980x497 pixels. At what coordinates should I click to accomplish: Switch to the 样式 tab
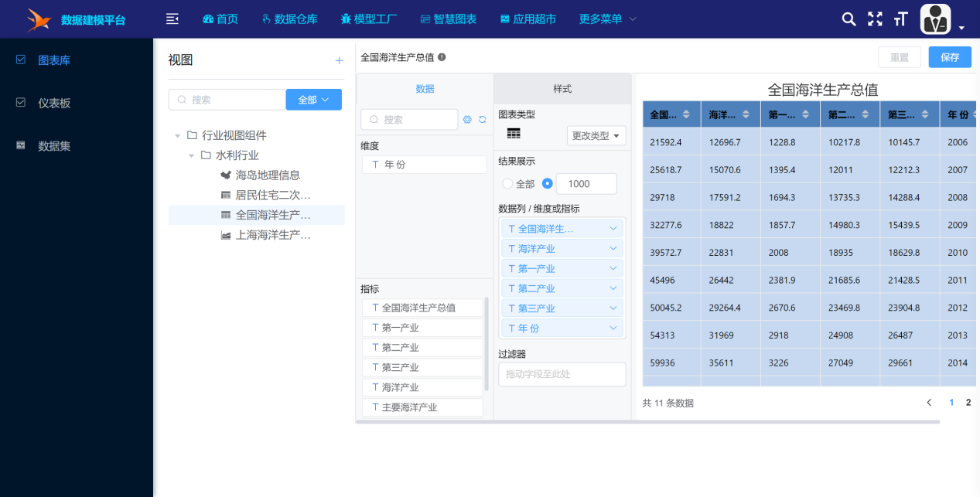[562, 89]
